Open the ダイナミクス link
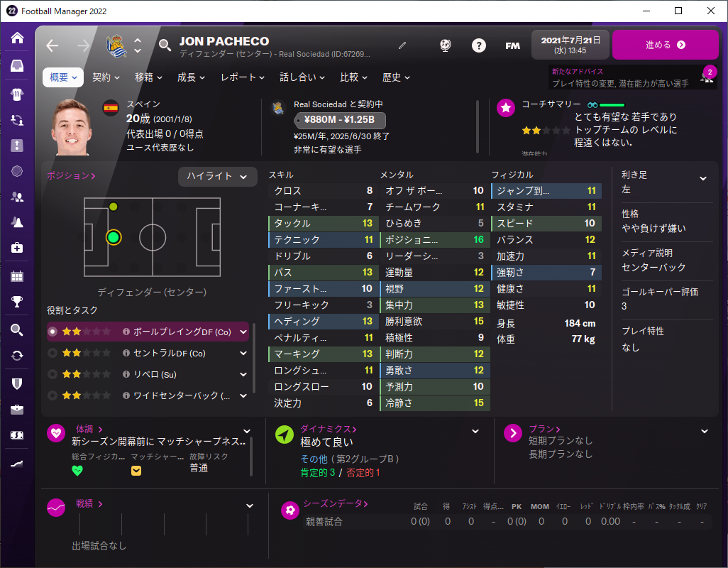 point(329,429)
